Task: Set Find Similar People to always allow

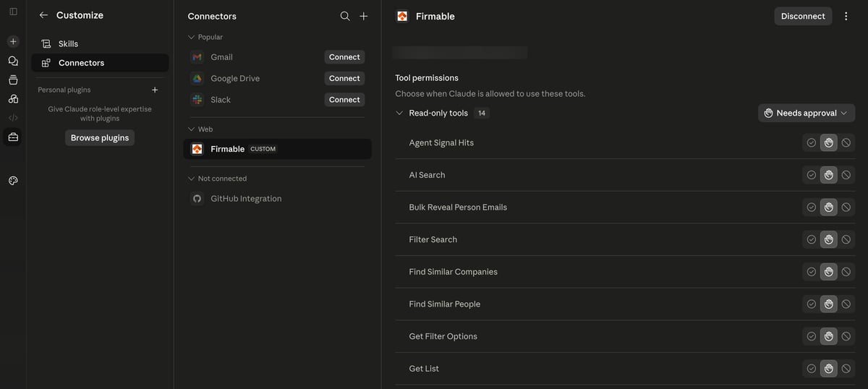Action: tap(812, 304)
